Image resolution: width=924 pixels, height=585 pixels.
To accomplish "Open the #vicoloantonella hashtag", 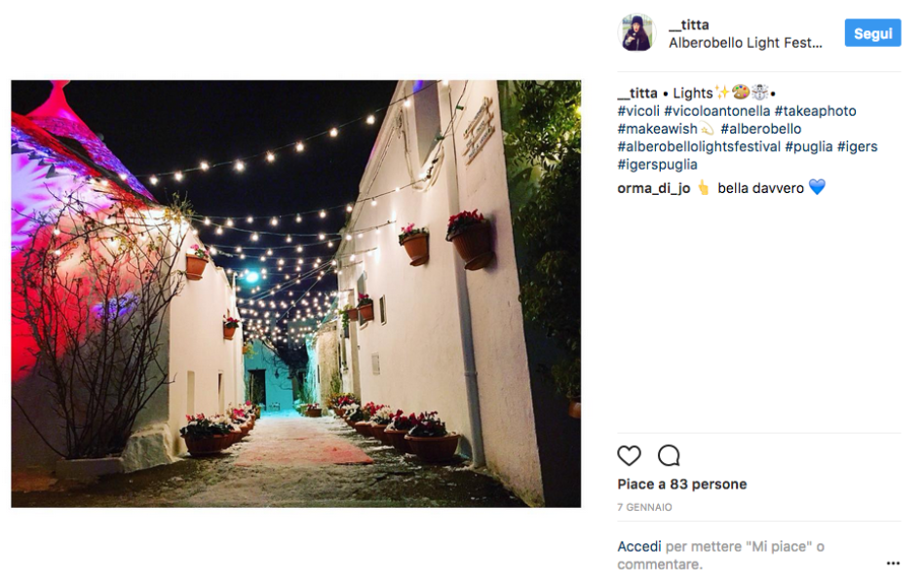I will click(716, 111).
